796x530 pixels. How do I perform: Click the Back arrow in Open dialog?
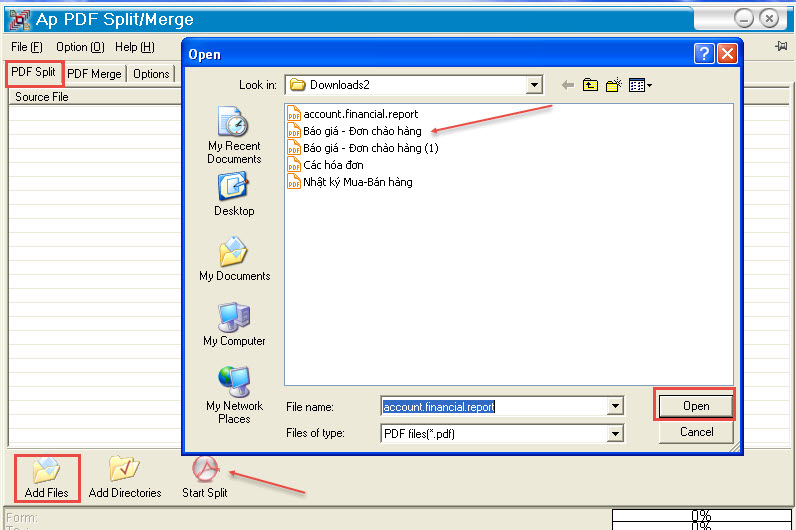(568, 85)
